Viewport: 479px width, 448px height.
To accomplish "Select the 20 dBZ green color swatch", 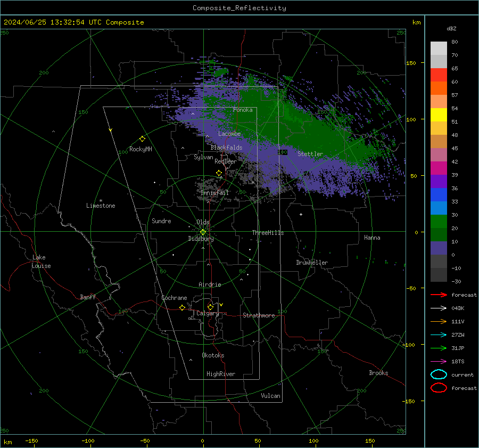I will pos(439,222).
